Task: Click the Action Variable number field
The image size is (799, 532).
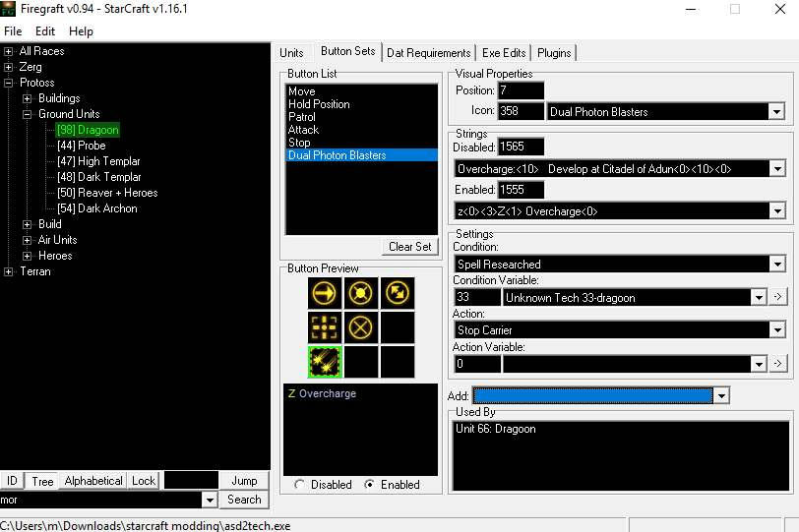Action: 477,364
